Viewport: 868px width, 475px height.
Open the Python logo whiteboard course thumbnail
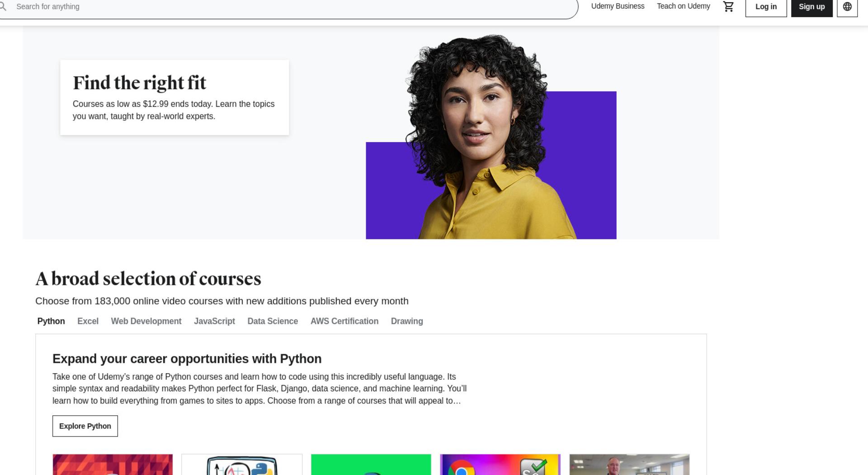[x=242, y=465]
